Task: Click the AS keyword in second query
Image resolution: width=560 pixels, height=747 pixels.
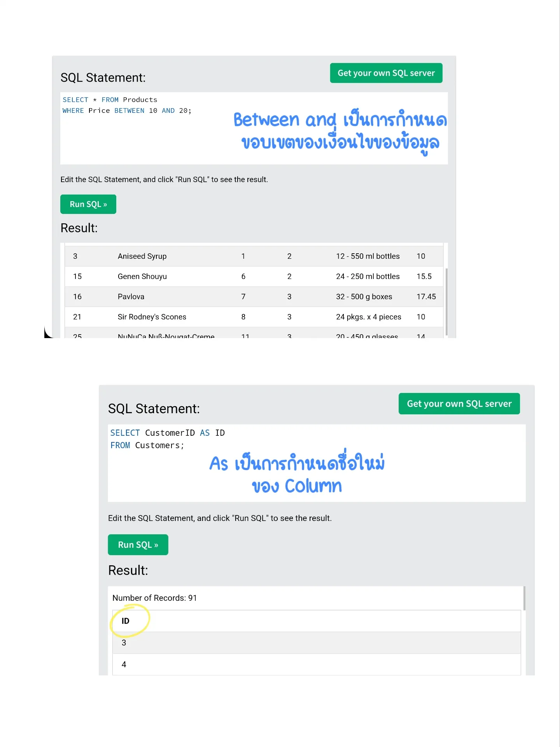Action: tap(205, 433)
